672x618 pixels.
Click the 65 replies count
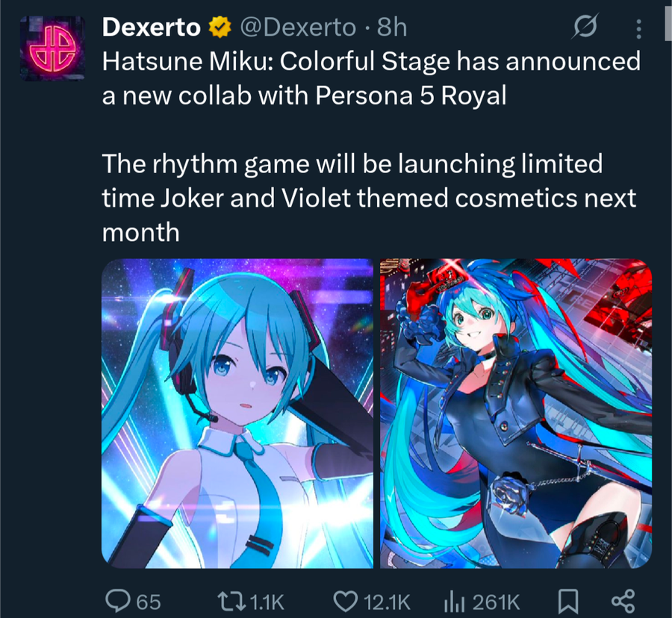point(149,602)
